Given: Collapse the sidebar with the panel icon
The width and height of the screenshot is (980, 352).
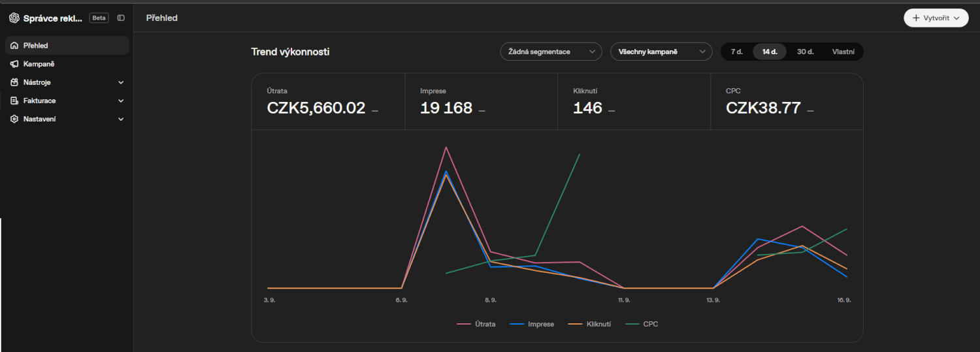Looking at the screenshot, I should click(x=121, y=18).
